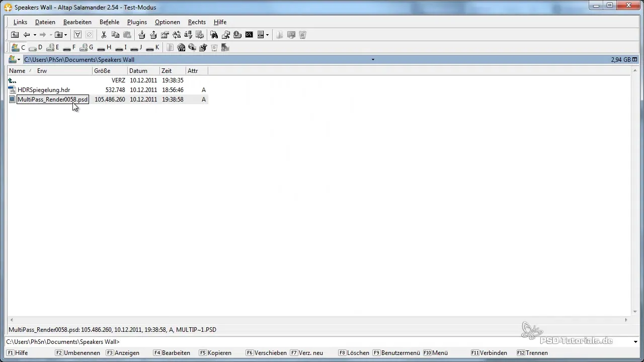644x362 pixels.
Task: Sort by Größe column header
Action: pyautogui.click(x=110, y=71)
